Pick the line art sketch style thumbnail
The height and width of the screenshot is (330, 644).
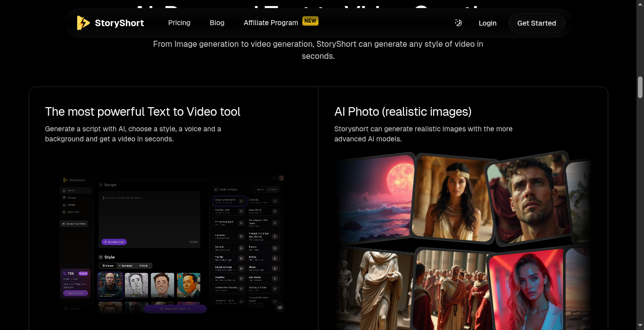coord(136,285)
